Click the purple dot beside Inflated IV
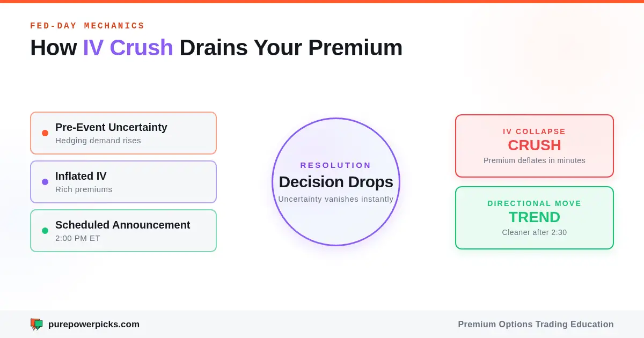Screen dimensions: 644x338 [45, 182]
